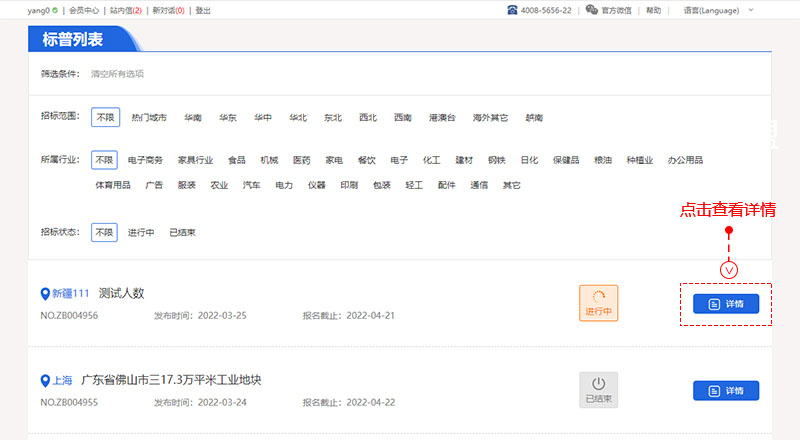Click the phone icon beside 4008-5656-22

coord(513,10)
